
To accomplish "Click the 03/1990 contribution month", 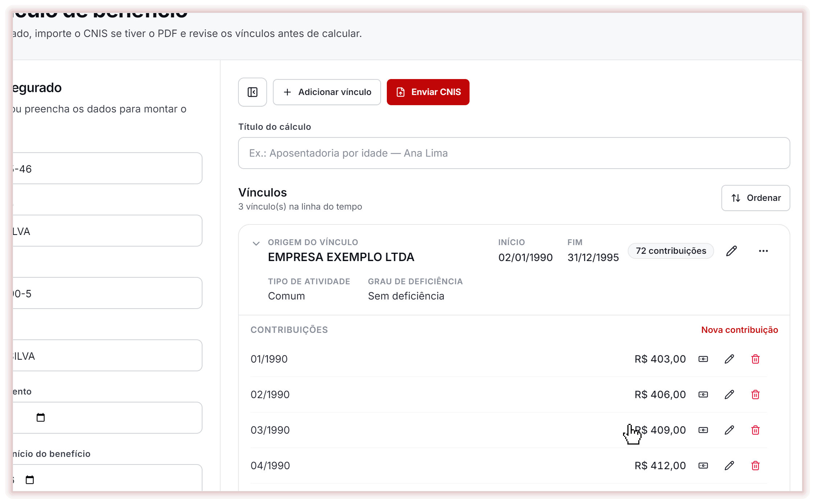I will pos(270,430).
